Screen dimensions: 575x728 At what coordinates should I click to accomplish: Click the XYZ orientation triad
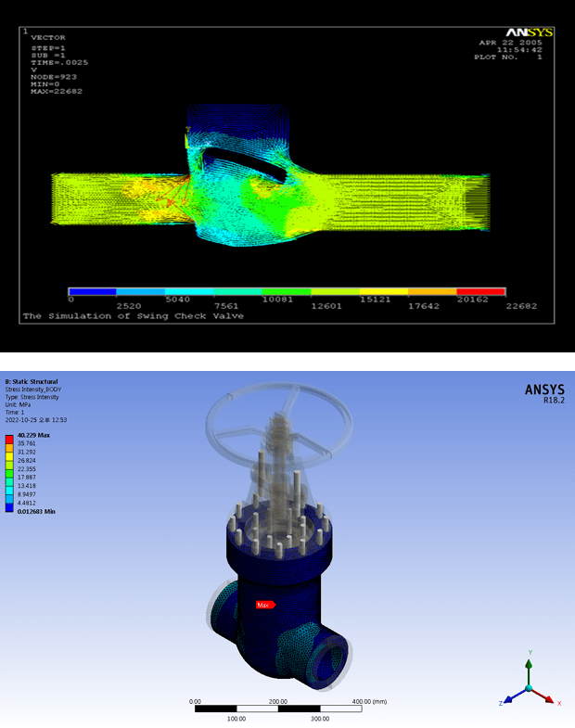click(529, 684)
